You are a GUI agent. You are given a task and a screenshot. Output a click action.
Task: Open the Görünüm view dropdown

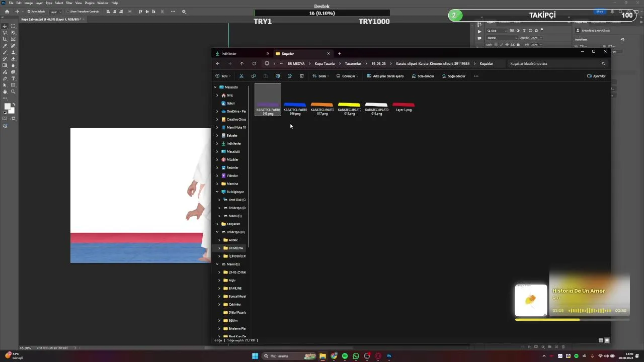tap(348, 76)
